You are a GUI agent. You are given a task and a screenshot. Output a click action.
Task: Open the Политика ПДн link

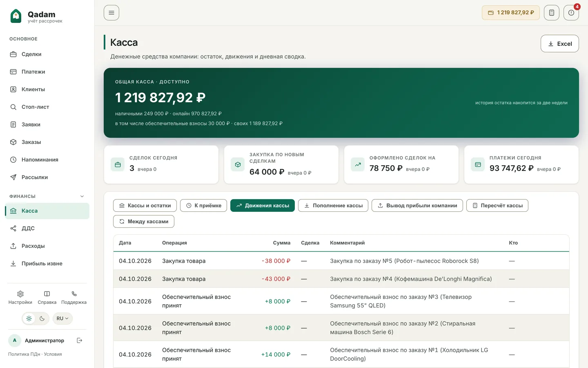point(24,354)
